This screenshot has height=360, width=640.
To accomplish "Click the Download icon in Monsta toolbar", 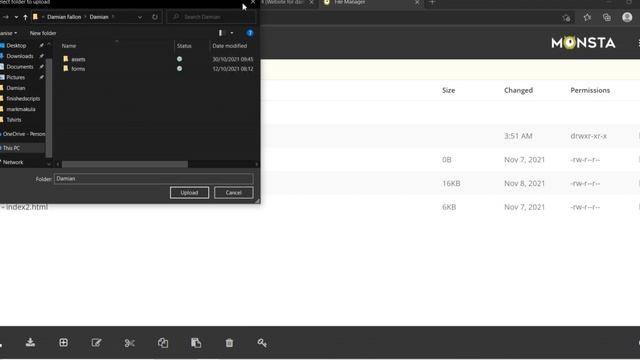I will (30, 342).
